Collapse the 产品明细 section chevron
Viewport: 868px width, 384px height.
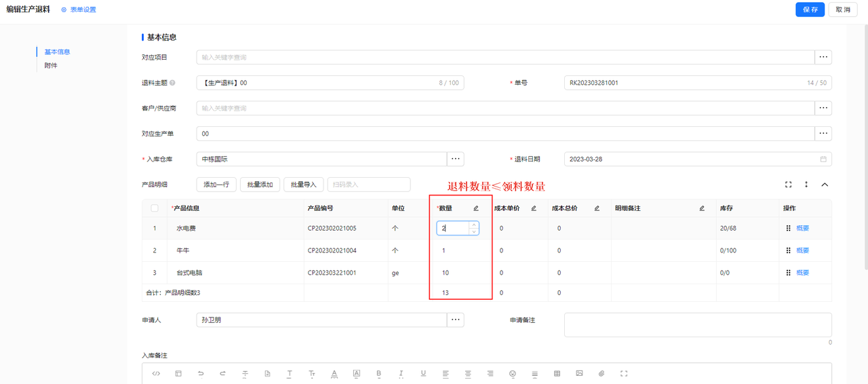825,185
